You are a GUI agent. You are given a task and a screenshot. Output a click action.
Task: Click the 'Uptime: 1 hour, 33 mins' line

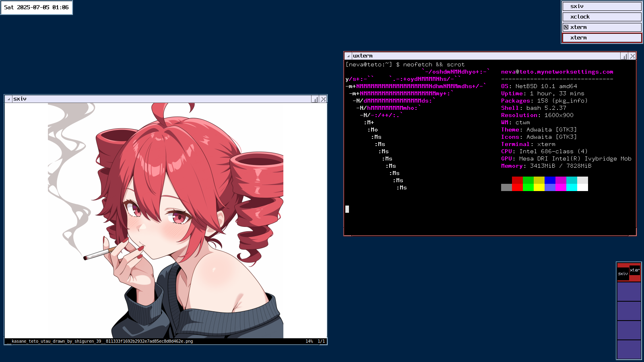coord(543,94)
